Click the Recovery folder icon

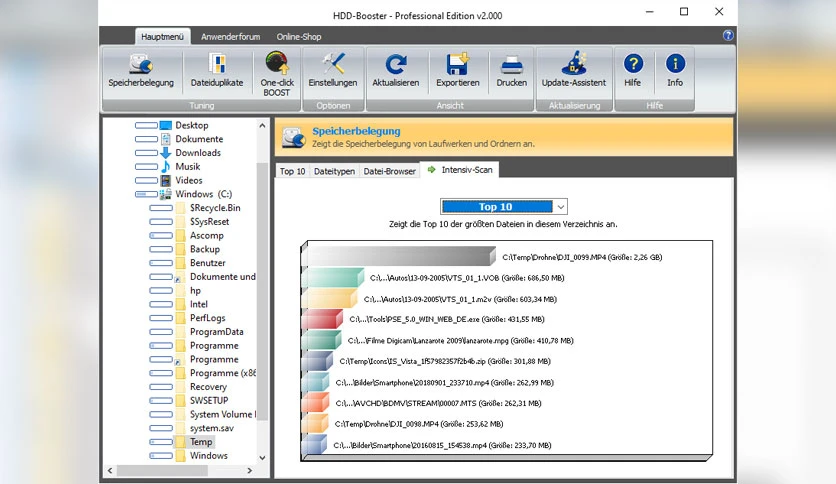(x=180, y=387)
